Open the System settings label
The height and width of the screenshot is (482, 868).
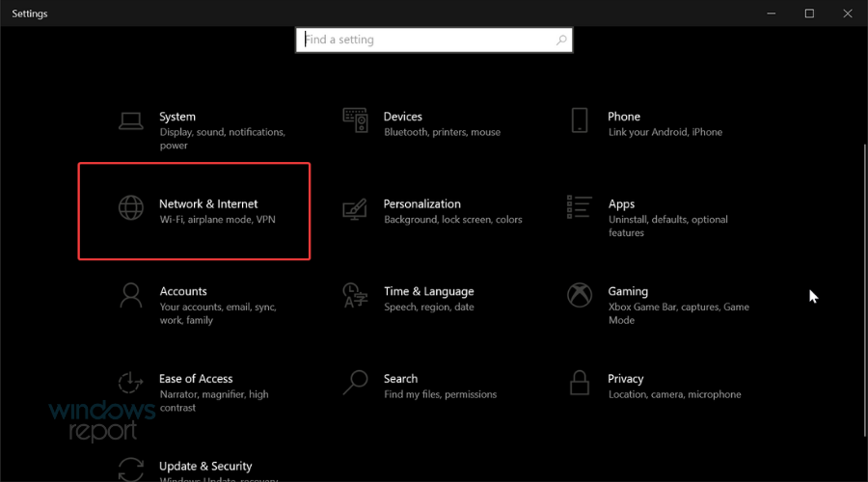click(x=177, y=117)
